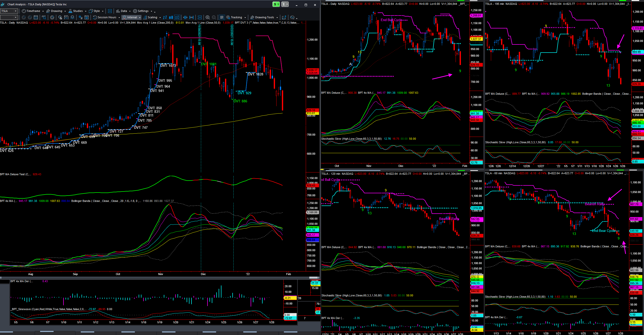Click the Chart Analysis app icon in title bar

(3, 4)
